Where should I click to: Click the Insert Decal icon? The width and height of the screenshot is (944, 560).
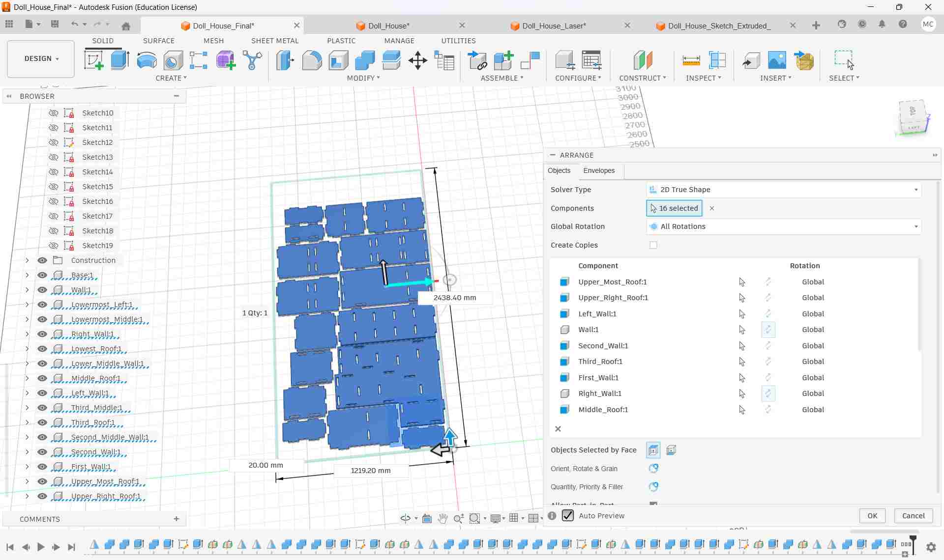777,60
